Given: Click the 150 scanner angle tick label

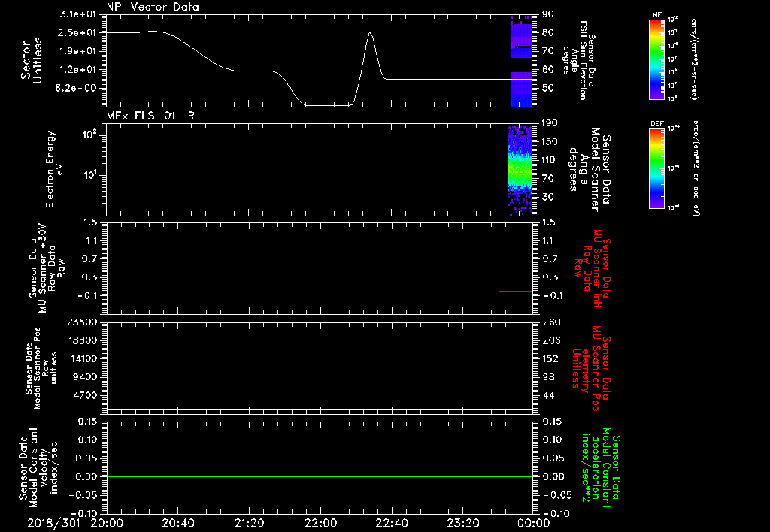Looking at the screenshot, I should (x=550, y=141).
